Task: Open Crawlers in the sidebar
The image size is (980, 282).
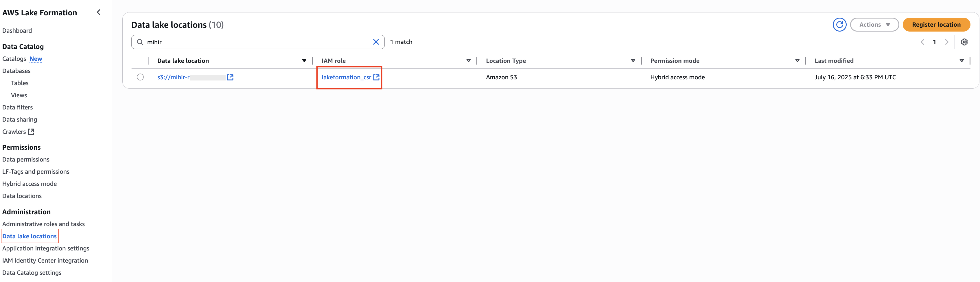Action: [x=14, y=132]
